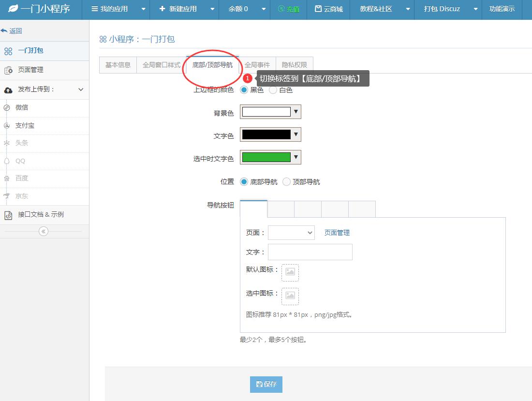Click the 页面管理 sidebar icon
The height and width of the screenshot is (401, 532).
point(8,70)
